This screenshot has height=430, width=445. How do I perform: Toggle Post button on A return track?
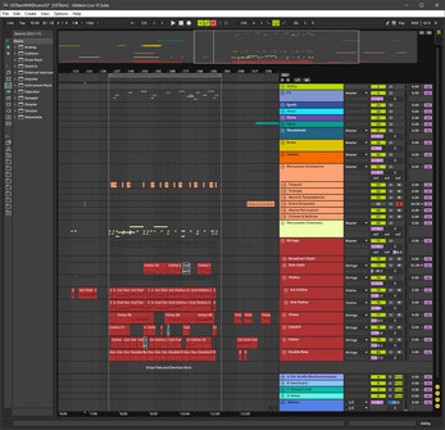[398, 377]
